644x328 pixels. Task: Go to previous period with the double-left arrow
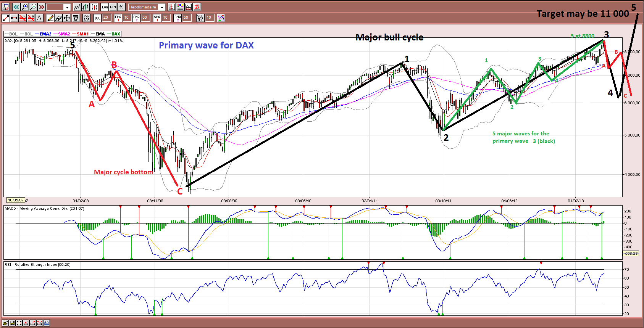tap(16, 7)
